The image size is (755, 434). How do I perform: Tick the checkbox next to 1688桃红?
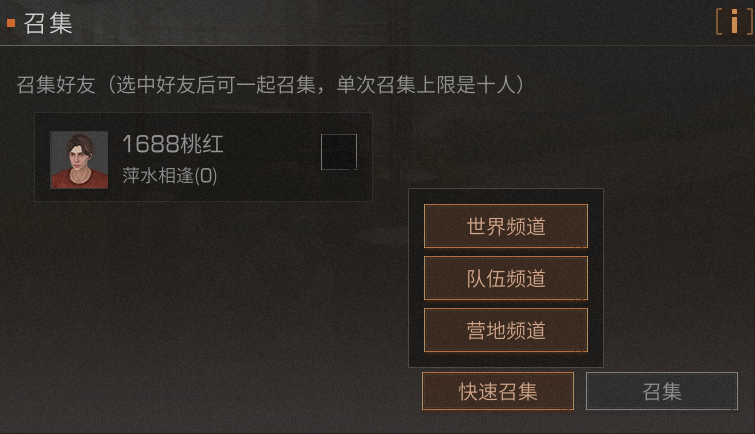tap(339, 152)
